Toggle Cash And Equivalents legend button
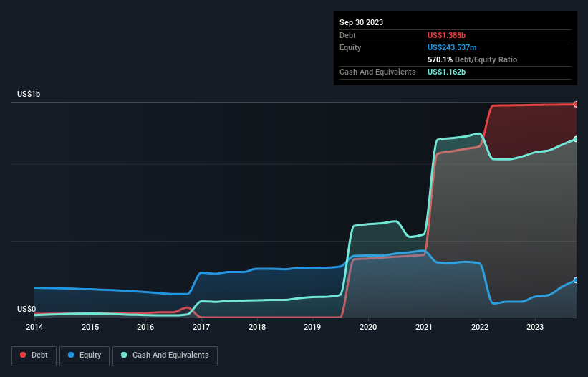The image size is (588, 377). pos(165,355)
